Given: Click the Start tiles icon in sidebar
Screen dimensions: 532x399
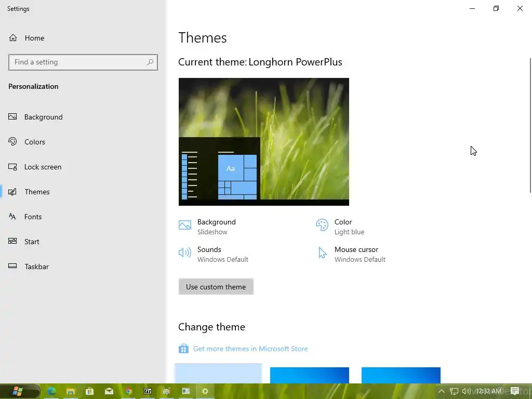Looking at the screenshot, I should click(x=12, y=241).
